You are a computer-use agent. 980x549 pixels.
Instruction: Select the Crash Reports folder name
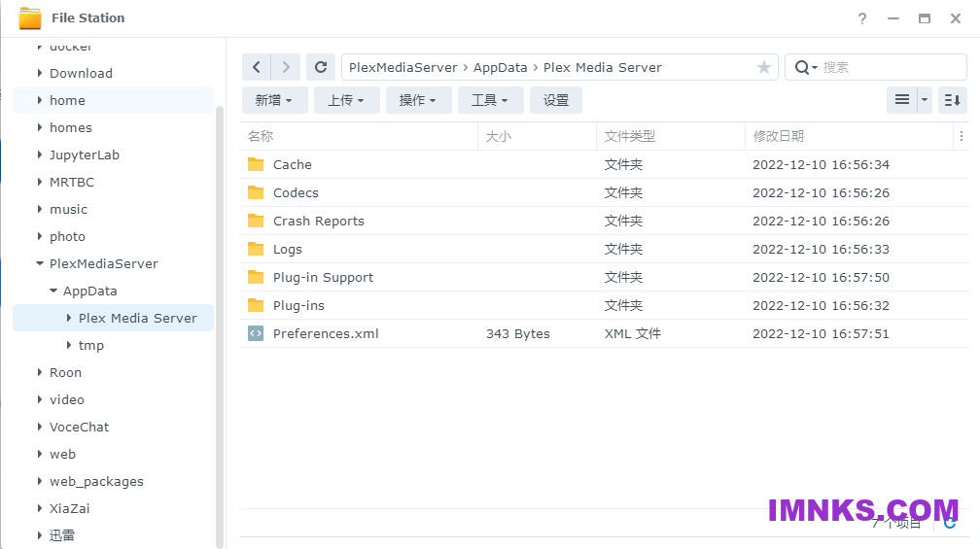[318, 222]
